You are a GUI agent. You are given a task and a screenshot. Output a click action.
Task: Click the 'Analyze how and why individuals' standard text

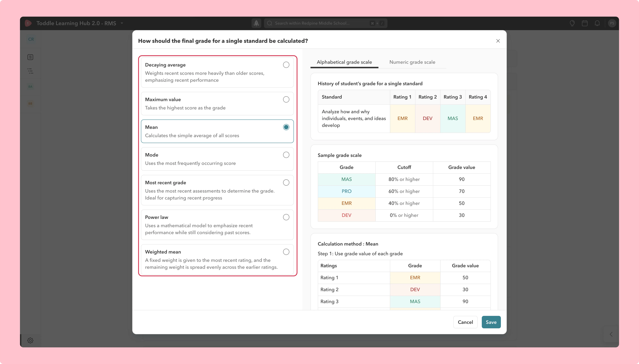(x=354, y=119)
